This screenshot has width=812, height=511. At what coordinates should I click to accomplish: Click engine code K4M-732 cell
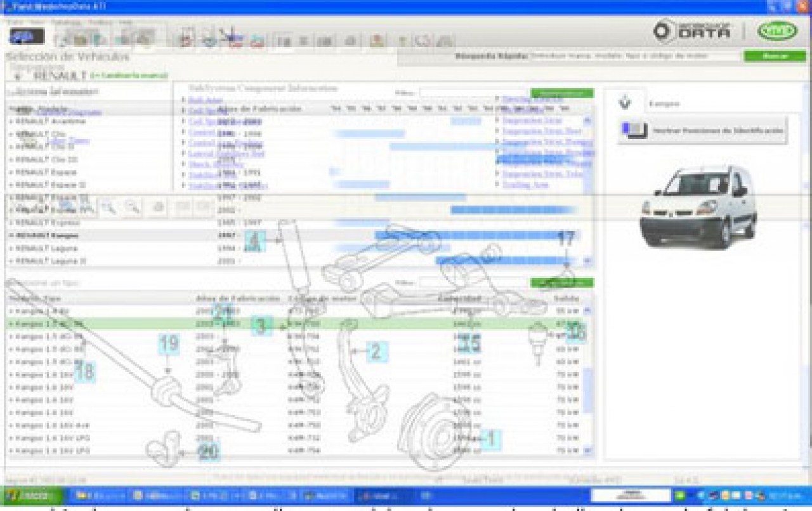pos(304,438)
